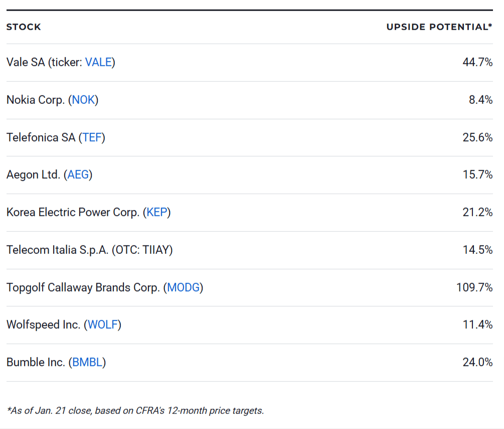
Task: Click the CFRA price targets footnote
Action: (135, 410)
